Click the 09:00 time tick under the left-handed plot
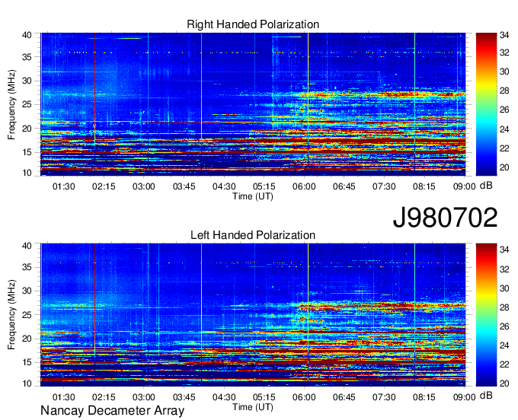The width and height of the screenshot is (518, 420). 464,397
